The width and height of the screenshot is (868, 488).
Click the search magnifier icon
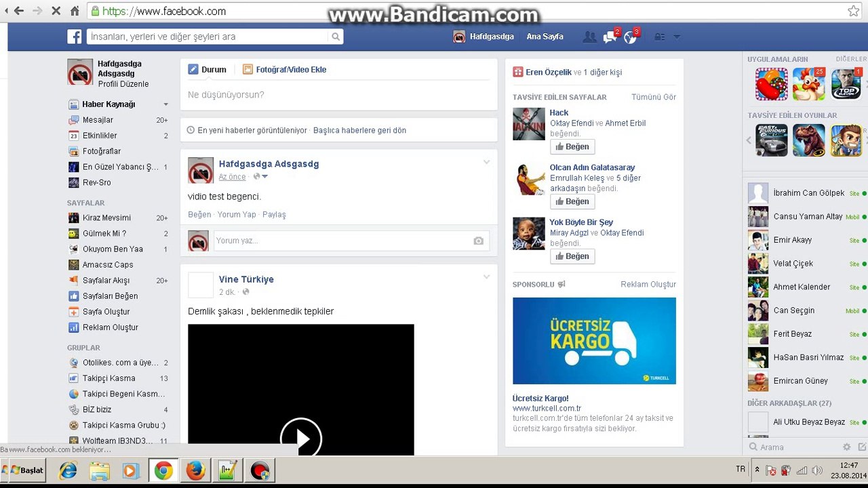click(335, 37)
